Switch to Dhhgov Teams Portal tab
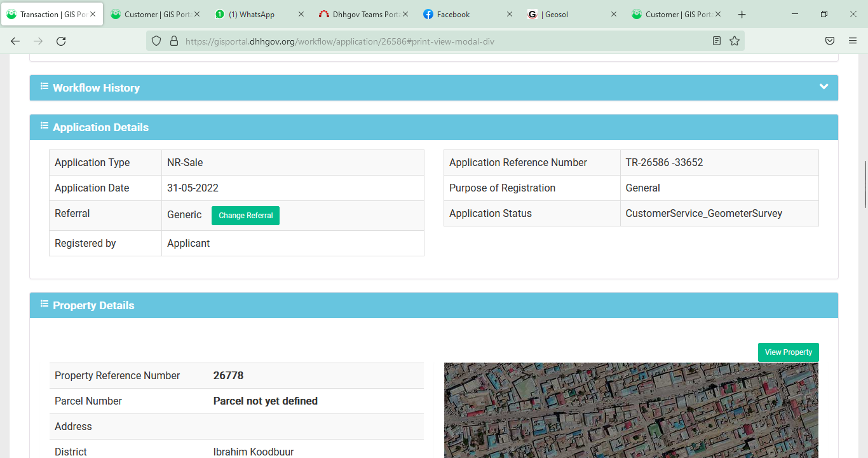868x458 pixels. click(364, 14)
